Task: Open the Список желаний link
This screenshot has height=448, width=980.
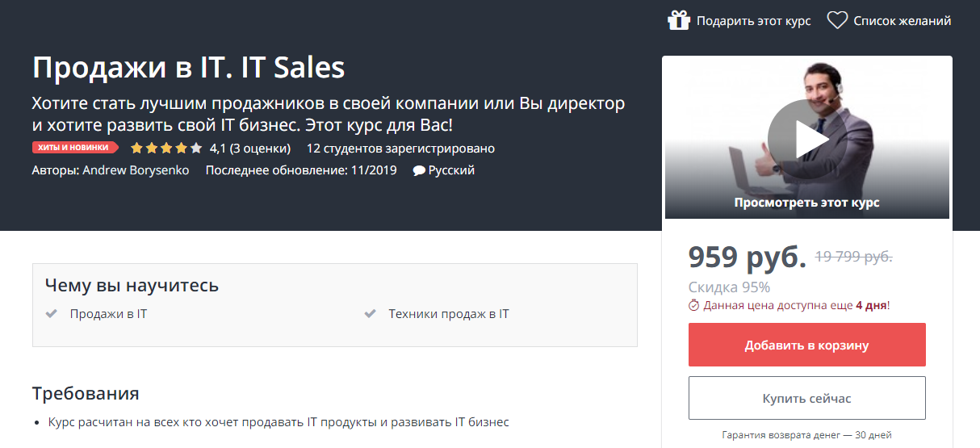Action: click(x=902, y=21)
